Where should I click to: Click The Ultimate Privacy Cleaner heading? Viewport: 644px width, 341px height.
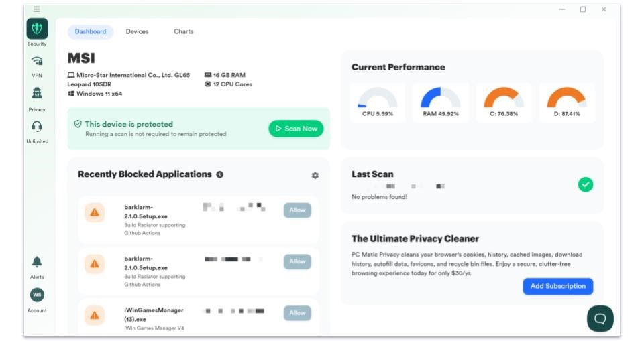pos(415,238)
